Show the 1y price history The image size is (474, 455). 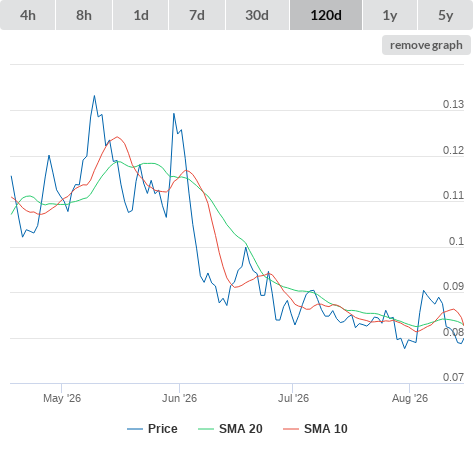390,15
